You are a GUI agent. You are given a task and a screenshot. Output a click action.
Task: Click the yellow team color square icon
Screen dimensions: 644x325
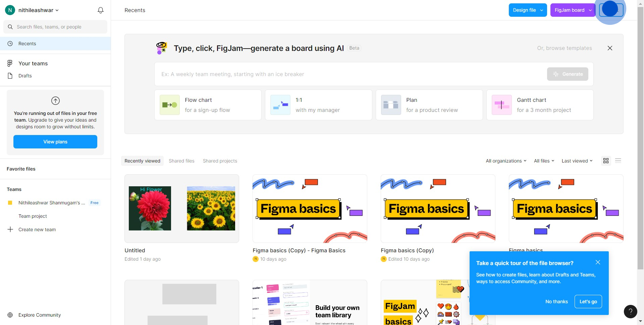10,203
